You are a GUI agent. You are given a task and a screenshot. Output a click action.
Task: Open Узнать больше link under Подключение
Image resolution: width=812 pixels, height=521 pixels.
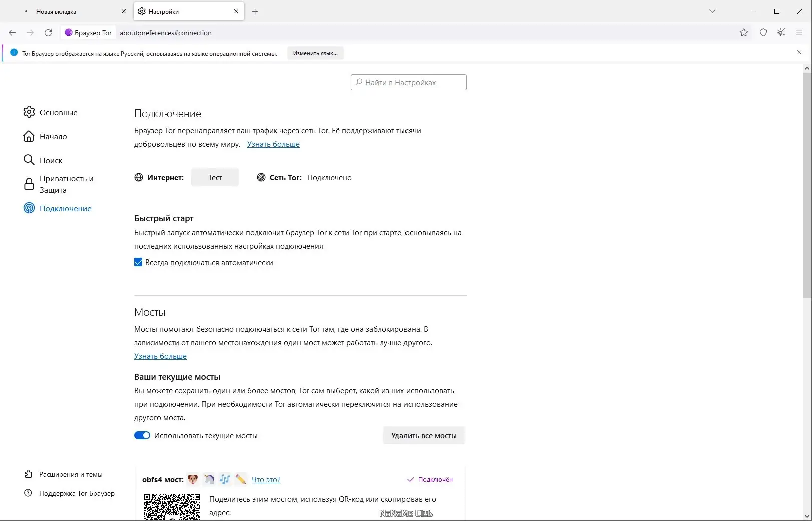tap(273, 144)
